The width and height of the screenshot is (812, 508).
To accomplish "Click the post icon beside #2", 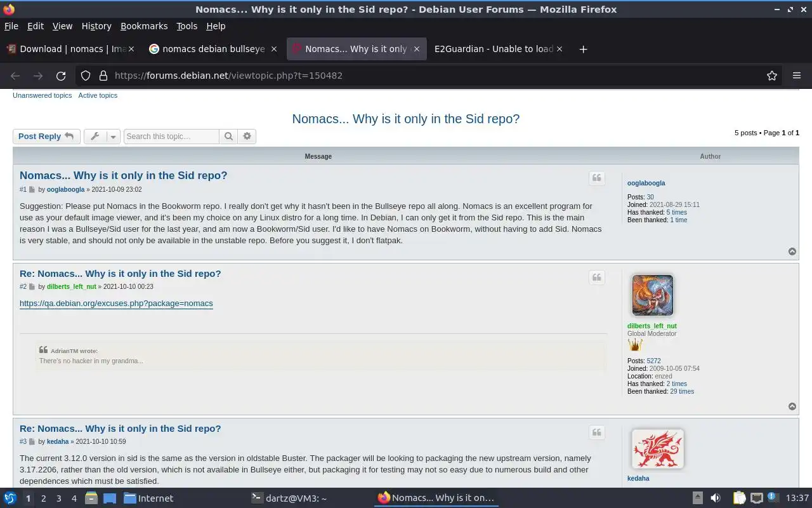I will 32,287.
